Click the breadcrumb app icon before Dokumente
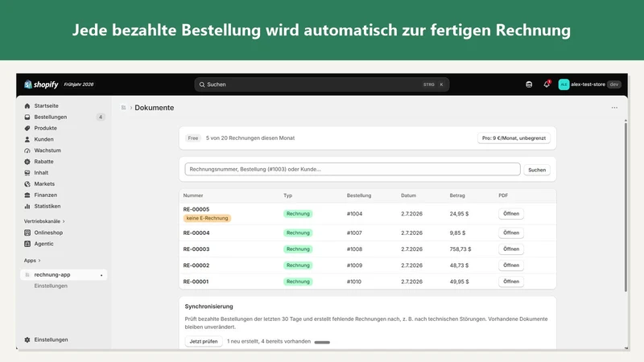Image resolution: width=644 pixels, height=362 pixels. coord(123,108)
